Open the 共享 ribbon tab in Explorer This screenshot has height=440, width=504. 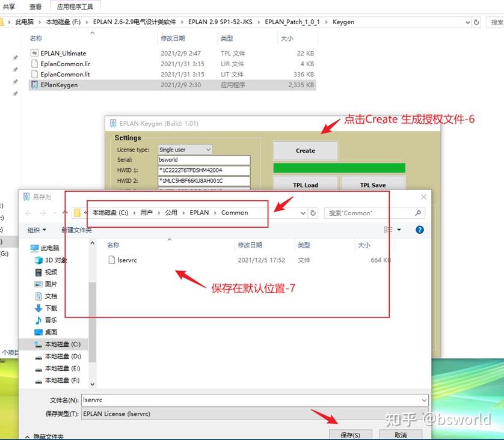(x=9, y=7)
